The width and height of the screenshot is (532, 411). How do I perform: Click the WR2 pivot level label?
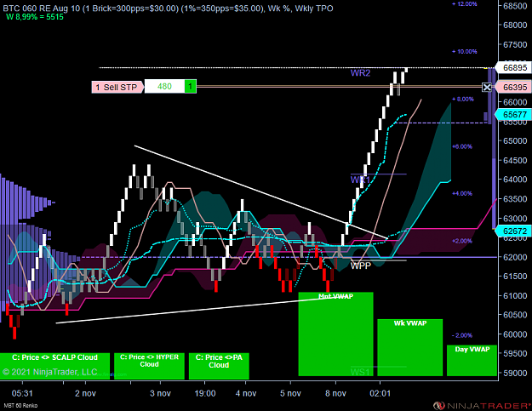(360, 73)
